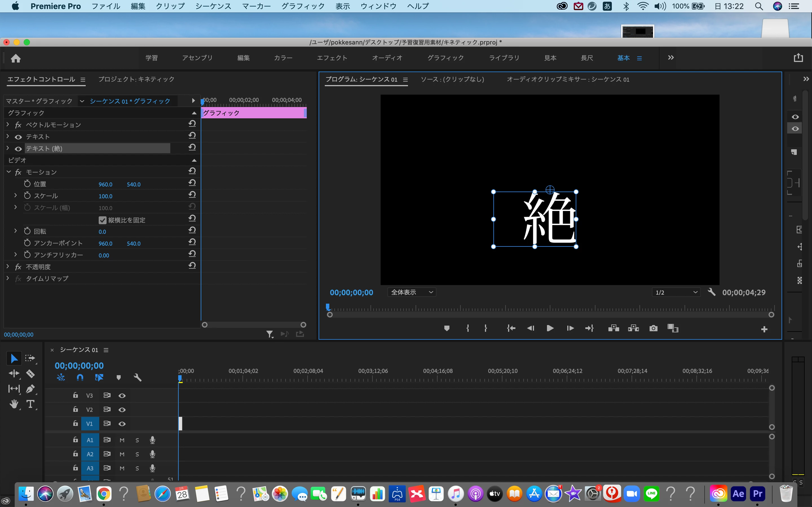Open the 1/2 playback resolution dropdown
This screenshot has height=507, width=812.
(676, 292)
